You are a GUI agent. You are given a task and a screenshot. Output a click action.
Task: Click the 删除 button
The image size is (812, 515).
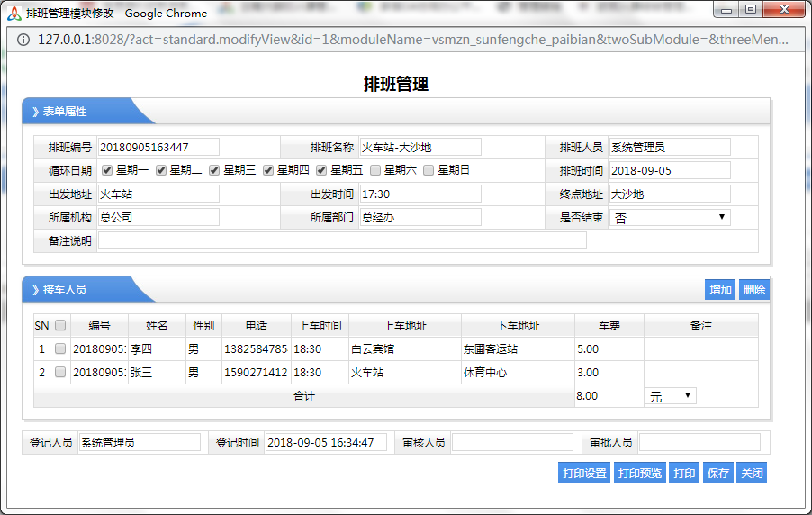coord(753,290)
